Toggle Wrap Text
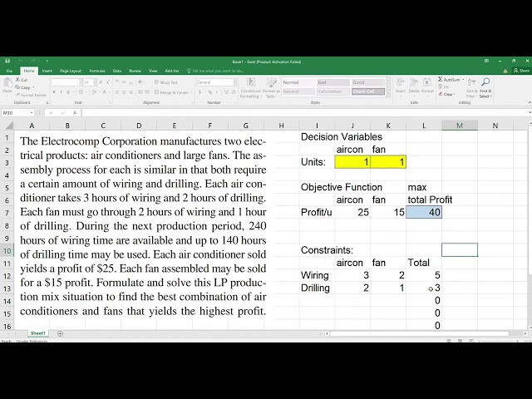 tap(166, 82)
